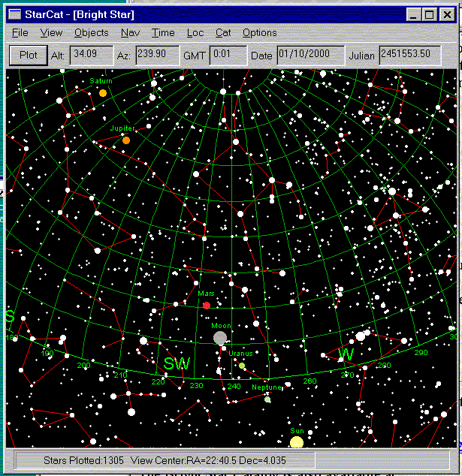Click the Saturn text label
This screenshot has height=476, width=462.
click(x=101, y=81)
